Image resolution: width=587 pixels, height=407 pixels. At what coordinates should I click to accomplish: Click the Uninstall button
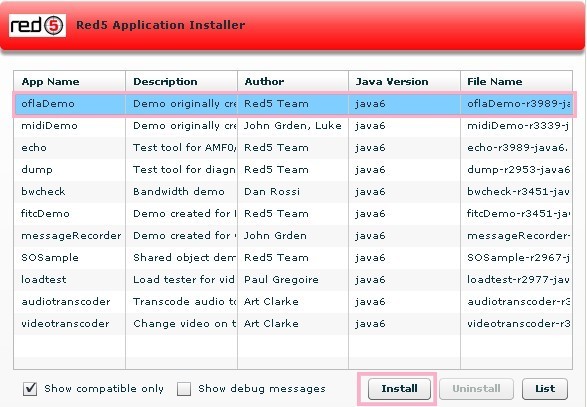click(x=476, y=389)
